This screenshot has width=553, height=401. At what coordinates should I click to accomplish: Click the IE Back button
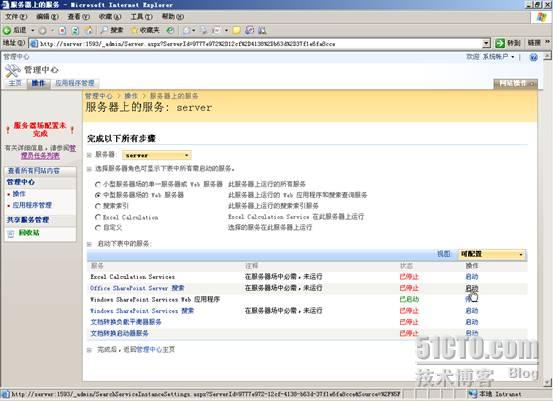(15, 30)
